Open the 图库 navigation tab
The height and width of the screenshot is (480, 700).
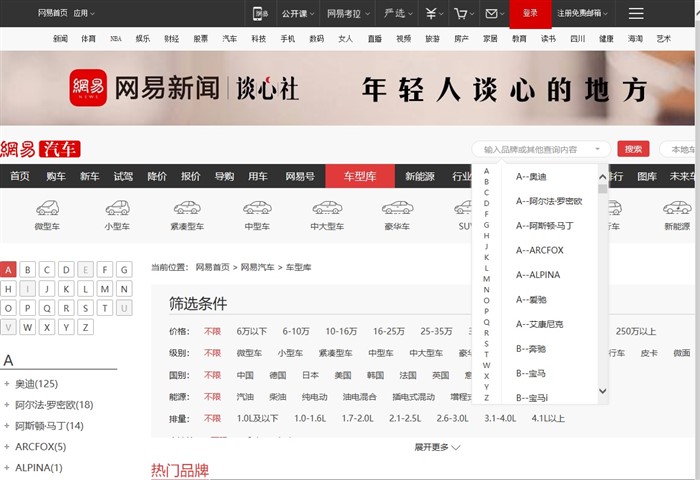point(647,176)
